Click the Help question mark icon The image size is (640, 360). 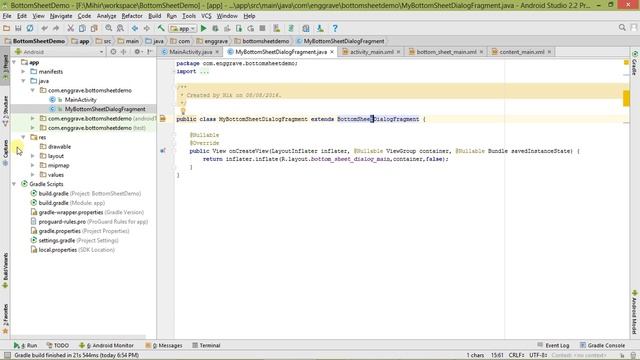tap(335, 28)
